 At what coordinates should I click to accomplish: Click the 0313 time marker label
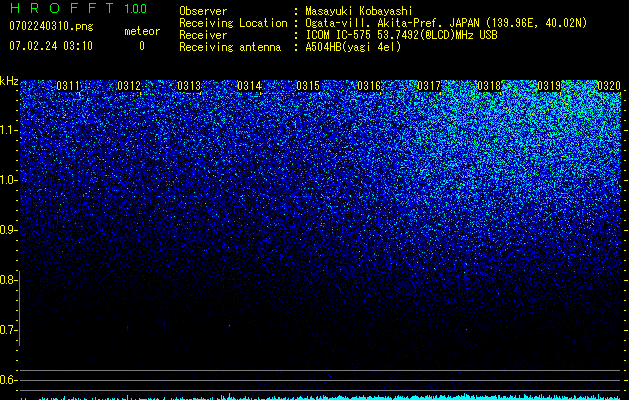[189, 85]
